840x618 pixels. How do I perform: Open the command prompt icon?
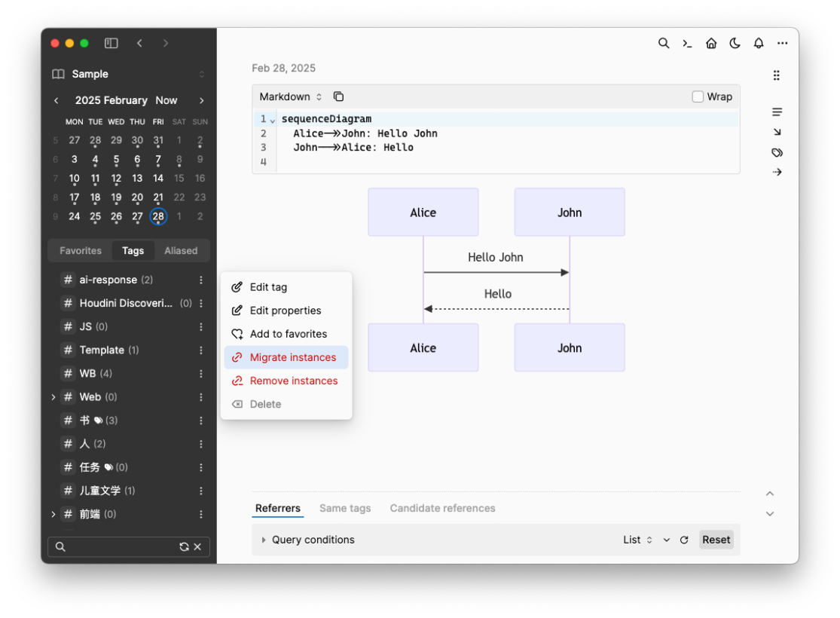687,44
